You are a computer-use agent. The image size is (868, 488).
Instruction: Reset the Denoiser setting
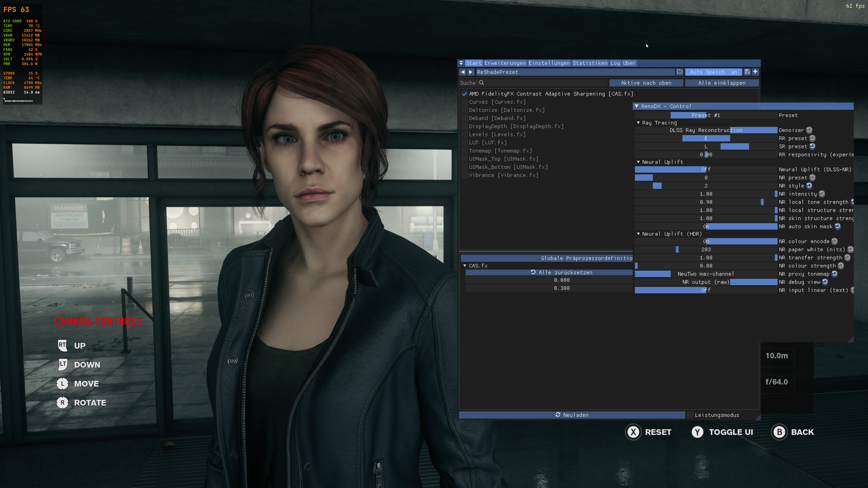point(809,130)
